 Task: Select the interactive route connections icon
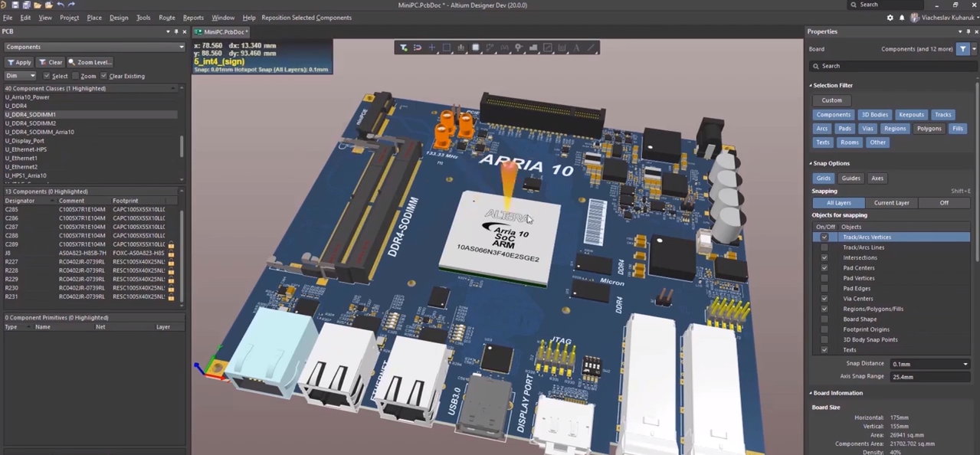[x=490, y=47]
